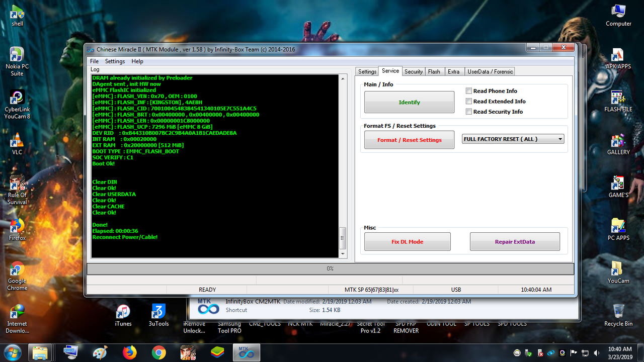Check the Read Security Info option
Image resolution: width=644 pixels, height=362 pixels.
(469, 112)
